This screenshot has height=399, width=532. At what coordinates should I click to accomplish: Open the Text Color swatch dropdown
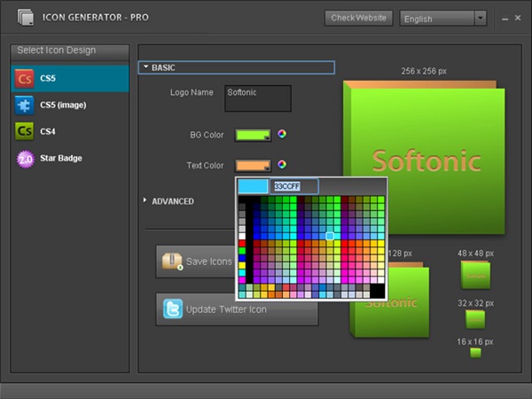tap(253, 166)
